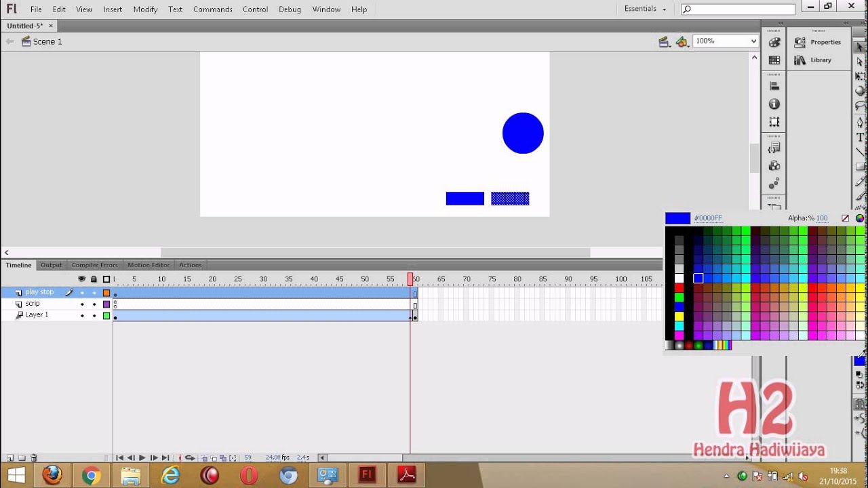Open the Essentials workspace dropdown
868x488 pixels.
(x=646, y=9)
